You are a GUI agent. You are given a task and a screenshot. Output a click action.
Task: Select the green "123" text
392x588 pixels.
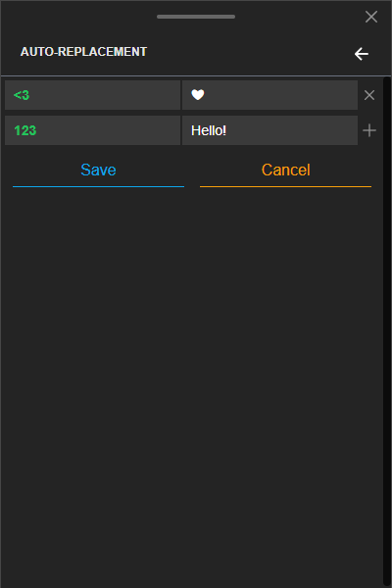25,130
